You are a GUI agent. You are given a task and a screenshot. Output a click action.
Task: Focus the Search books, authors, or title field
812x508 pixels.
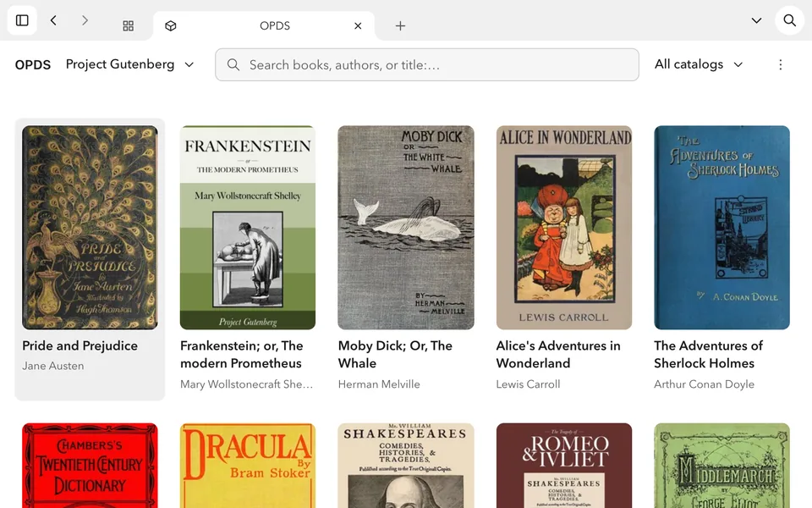(x=426, y=65)
